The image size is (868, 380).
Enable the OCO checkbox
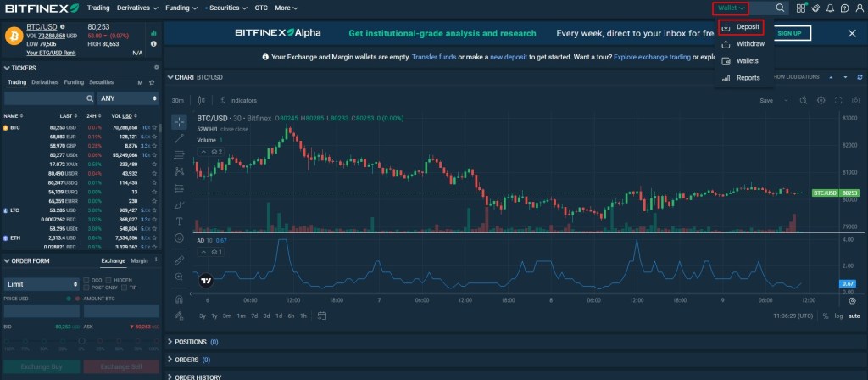[86, 280]
